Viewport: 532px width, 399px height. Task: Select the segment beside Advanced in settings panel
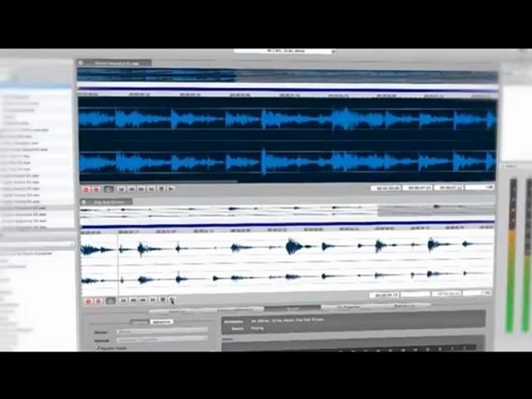(140, 322)
